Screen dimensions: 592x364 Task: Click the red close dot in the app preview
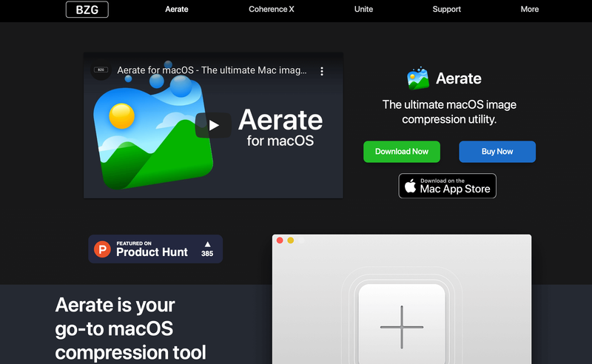[280, 240]
